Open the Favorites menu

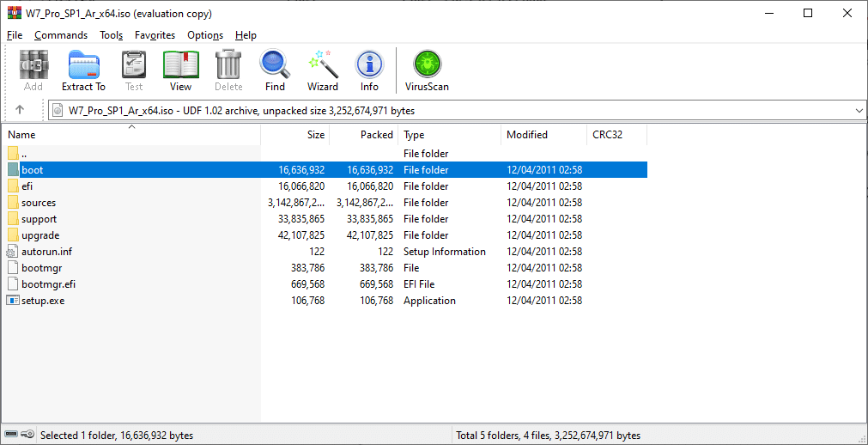click(x=155, y=35)
